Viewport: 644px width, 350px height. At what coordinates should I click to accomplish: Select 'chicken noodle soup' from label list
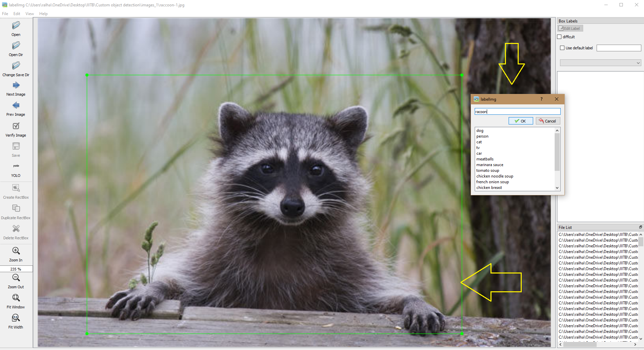(x=494, y=176)
